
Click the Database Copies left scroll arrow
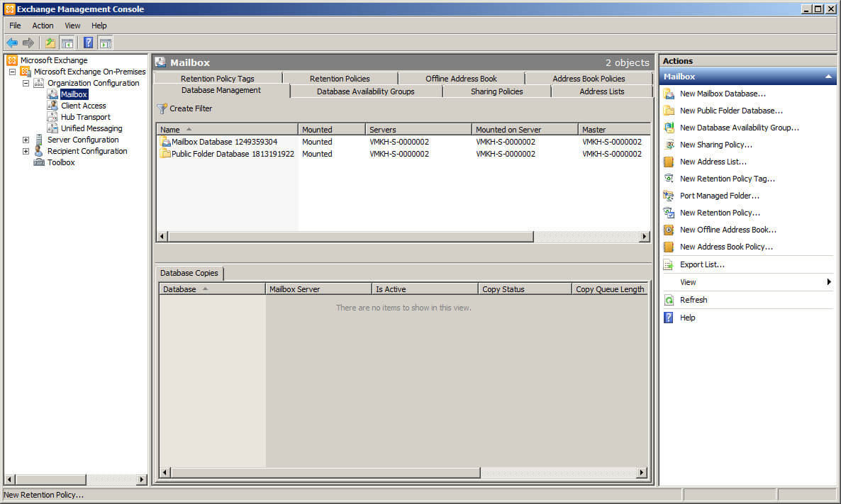click(165, 472)
